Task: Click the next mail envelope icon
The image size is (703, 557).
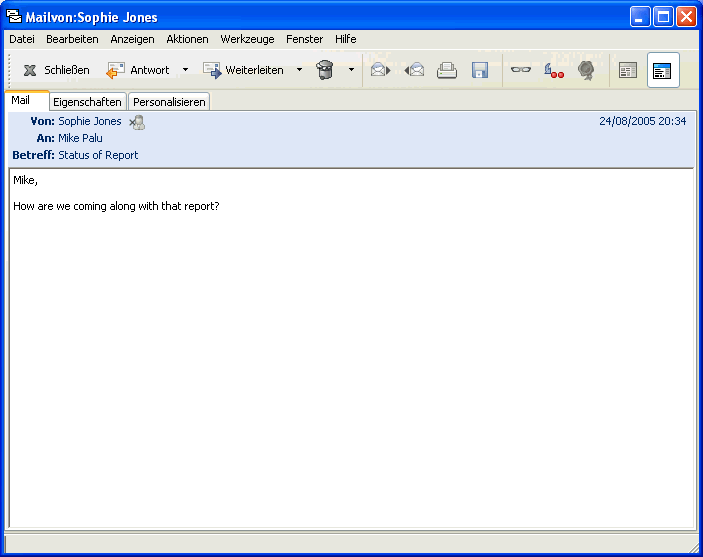Action: [380, 70]
